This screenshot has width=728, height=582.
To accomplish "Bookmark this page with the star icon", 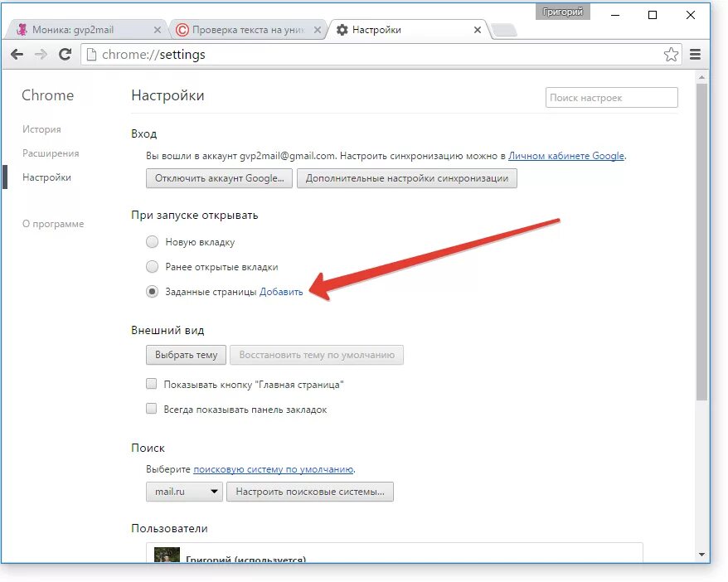I will (x=671, y=54).
